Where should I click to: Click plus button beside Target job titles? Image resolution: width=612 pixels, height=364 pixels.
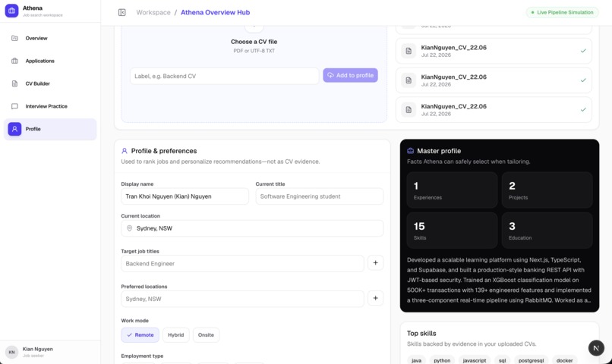[x=375, y=263]
